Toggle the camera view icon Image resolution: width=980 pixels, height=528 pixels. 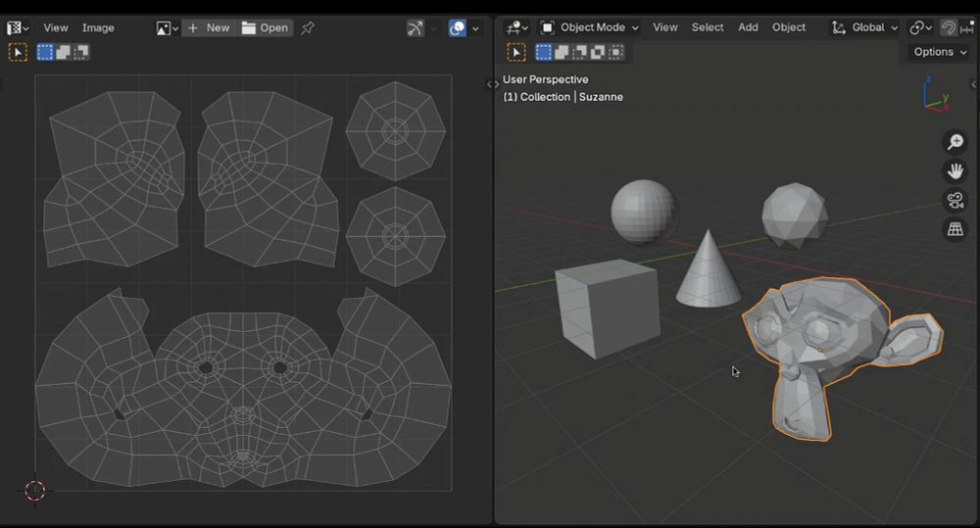(955, 201)
